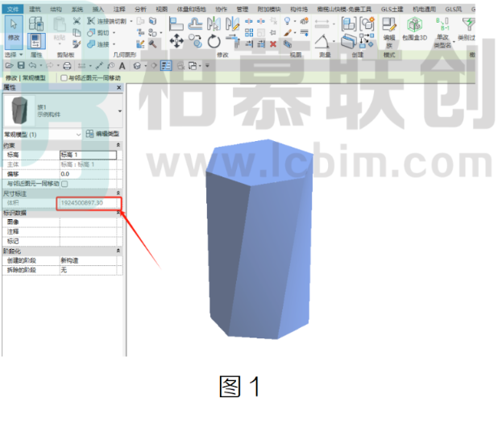This screenshot has width=502, height=448.
Task: Open the family type selector dropdown arrow
Action: [120, 111]
